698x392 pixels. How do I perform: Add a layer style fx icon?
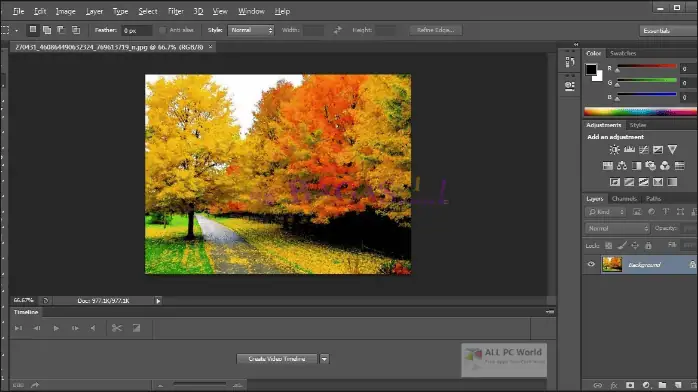(x=614, y=385)
